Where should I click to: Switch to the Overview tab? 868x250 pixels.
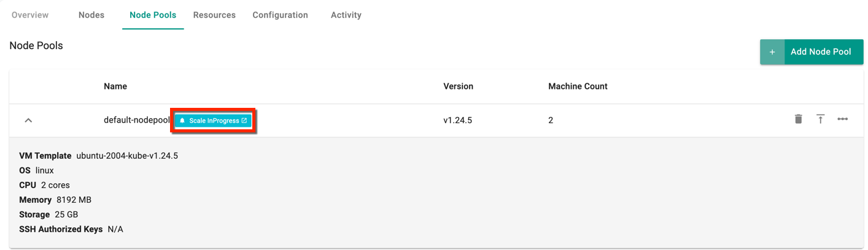pyautogui.click(x=30, y=15)
